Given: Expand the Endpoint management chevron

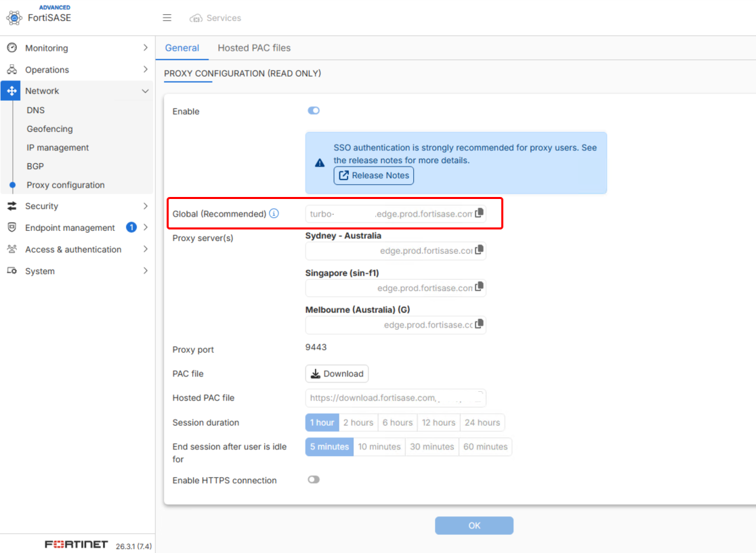Looking at the screenshot, I should [x=146, y=227].
